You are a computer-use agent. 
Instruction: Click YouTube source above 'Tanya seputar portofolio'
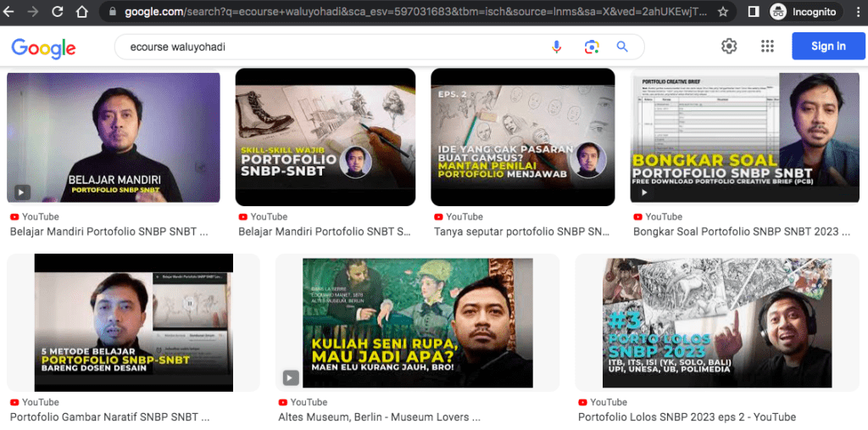[x=459, y=216]
